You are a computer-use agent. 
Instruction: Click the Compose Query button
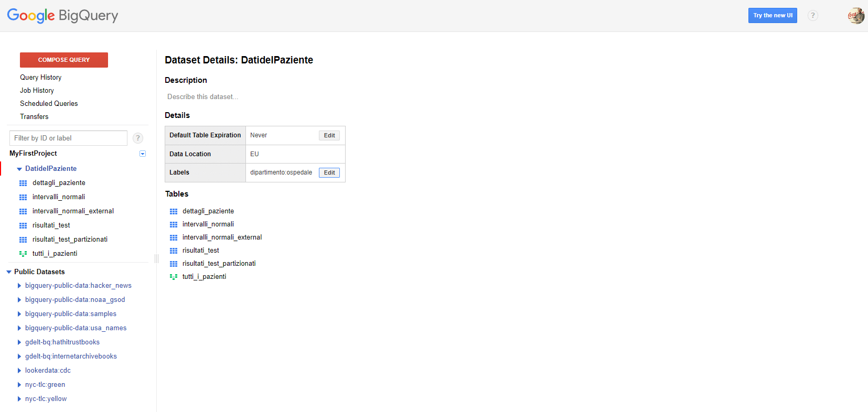[64, 60]
